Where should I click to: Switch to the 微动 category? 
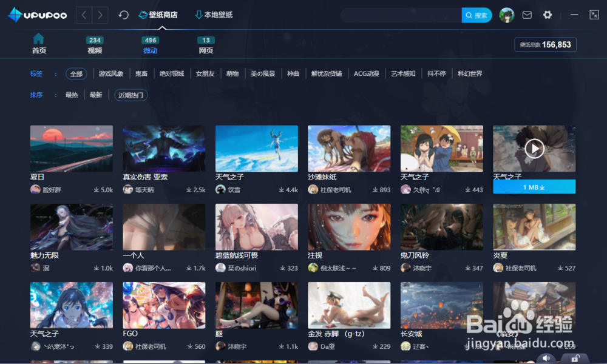click(x=150, y=45)
